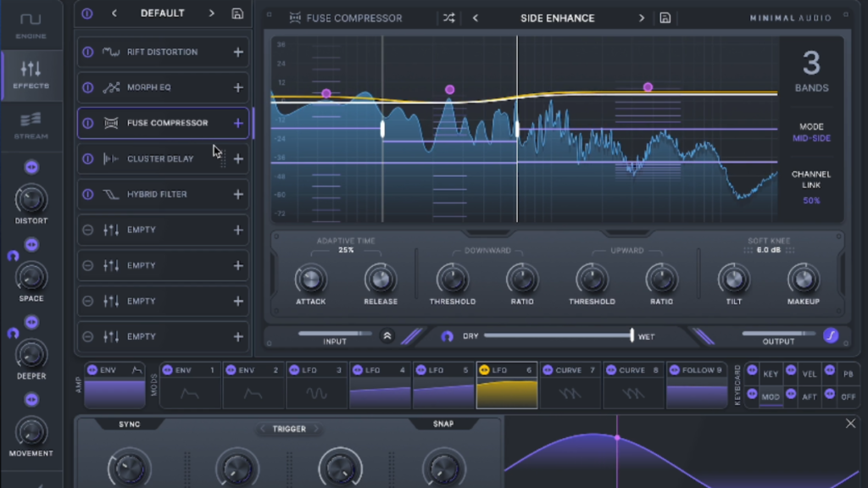
Task: Edit the Soft Knee 6.0 dB value
Action: point(769,250)
